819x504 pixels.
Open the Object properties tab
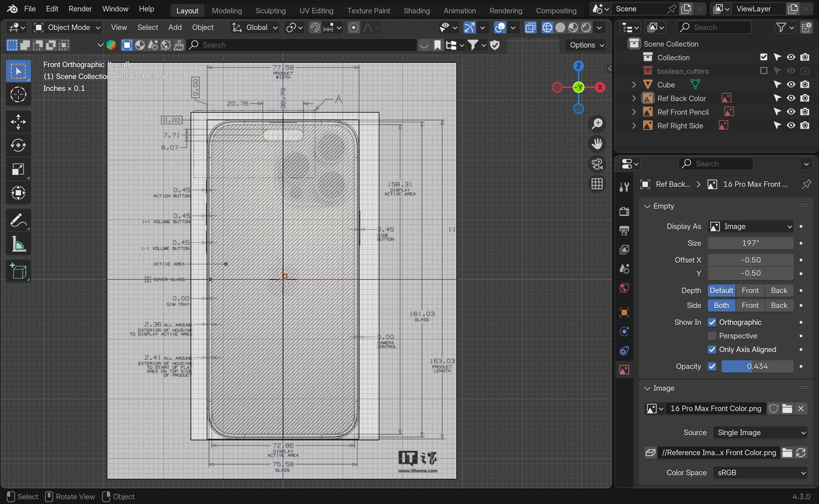point(624,312)
